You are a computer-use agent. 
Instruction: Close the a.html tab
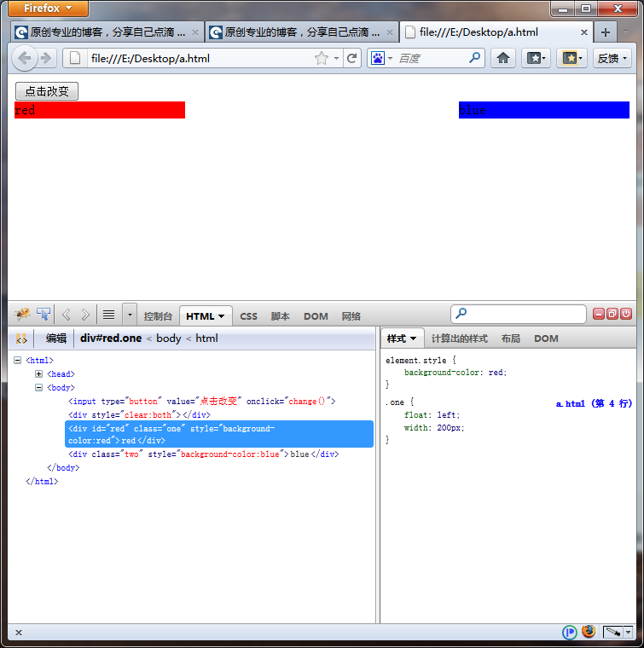tap(584, 32)
